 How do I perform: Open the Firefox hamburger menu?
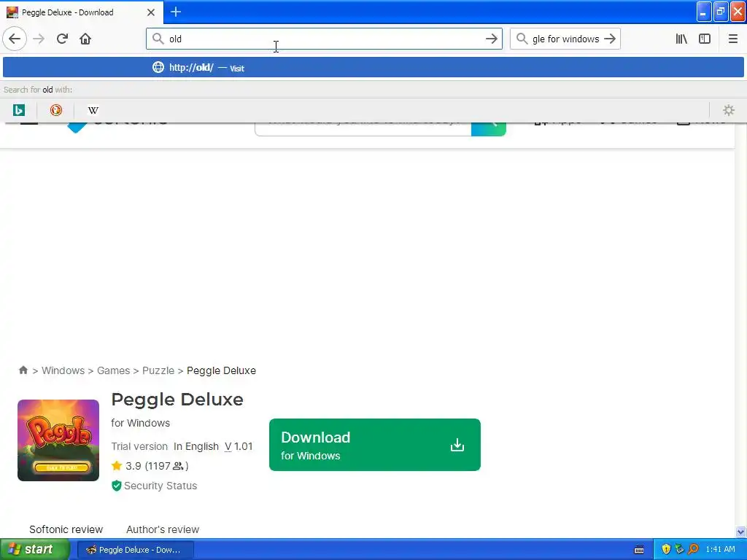coord(732,39)
